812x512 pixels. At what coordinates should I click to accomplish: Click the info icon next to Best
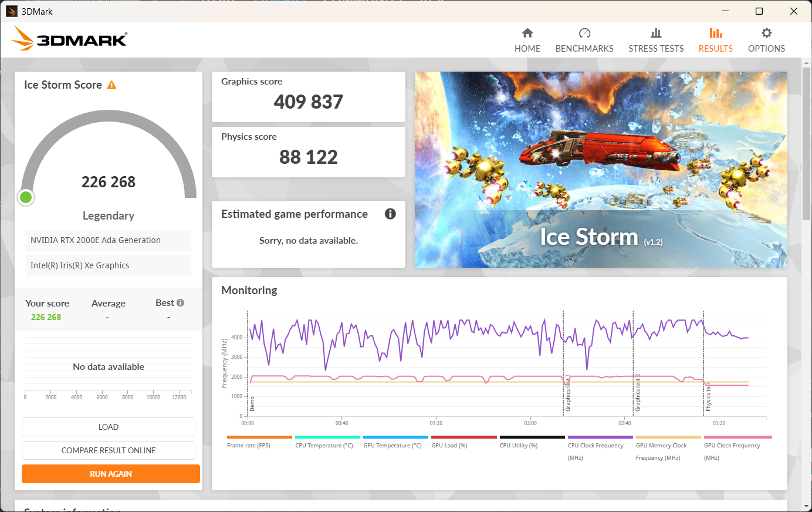pos(180,303)
